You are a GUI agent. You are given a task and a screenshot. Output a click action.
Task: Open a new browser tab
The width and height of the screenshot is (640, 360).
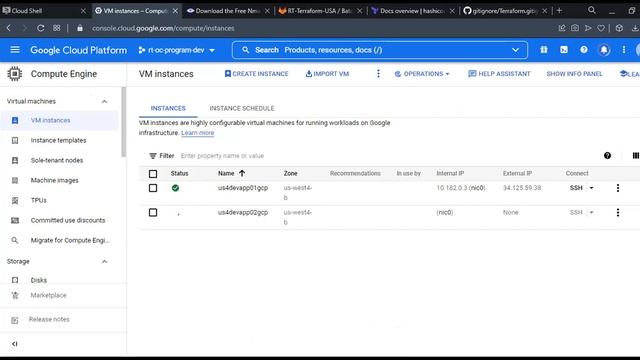(559, 11)
